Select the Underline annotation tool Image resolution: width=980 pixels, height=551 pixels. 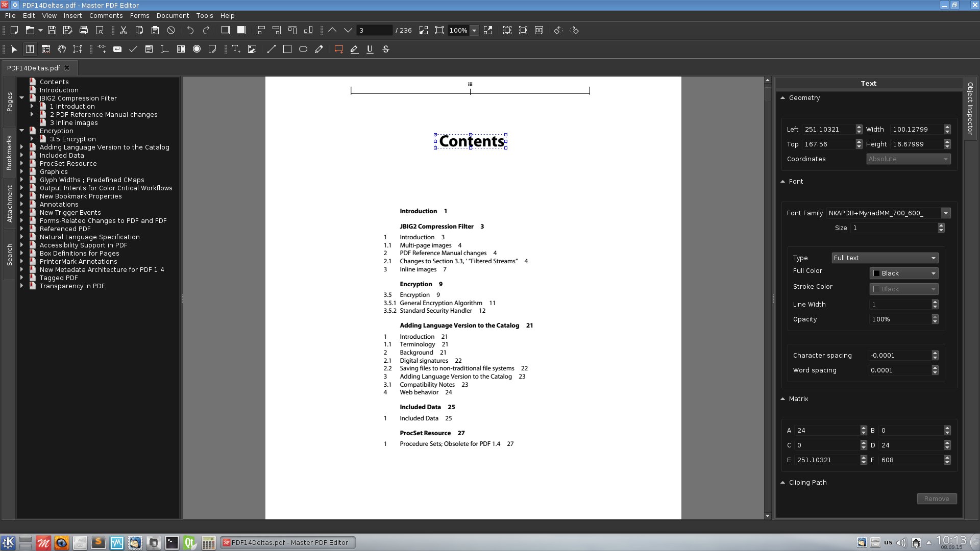[x=370, y=49]
